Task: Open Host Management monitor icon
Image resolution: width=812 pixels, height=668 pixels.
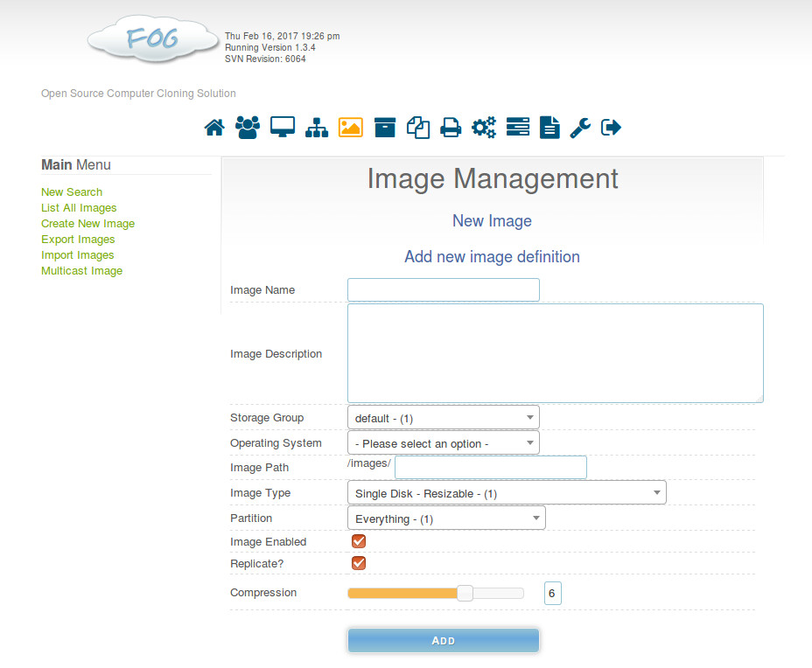Action: 283,128
